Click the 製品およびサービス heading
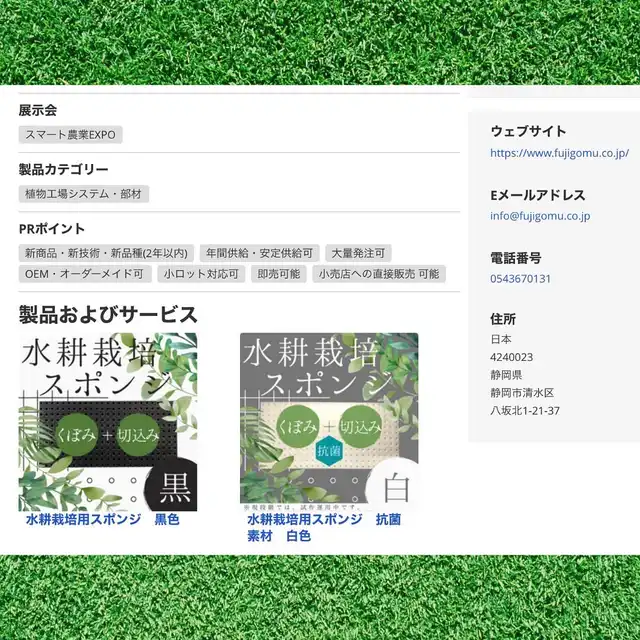The width and height of the screenshot is (640, 640). [x=108, y=315]
